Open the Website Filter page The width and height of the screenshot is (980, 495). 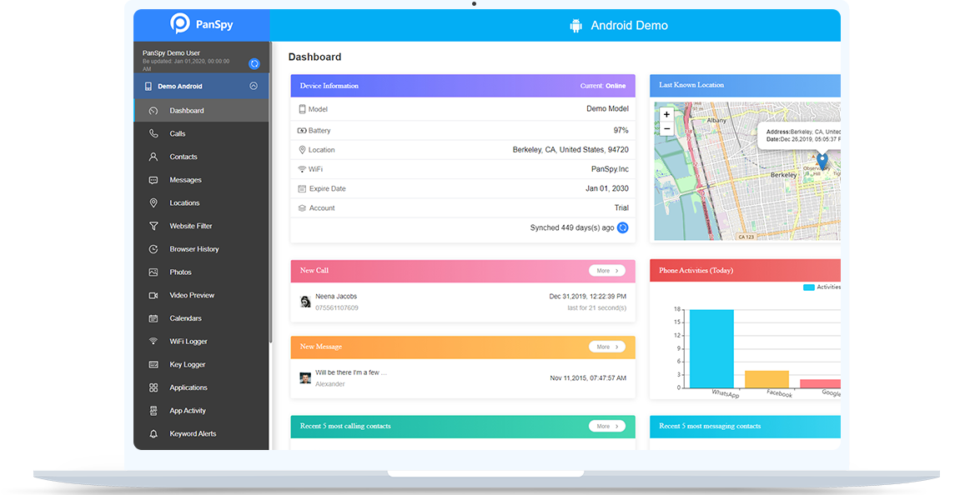(x=201, y=226)
